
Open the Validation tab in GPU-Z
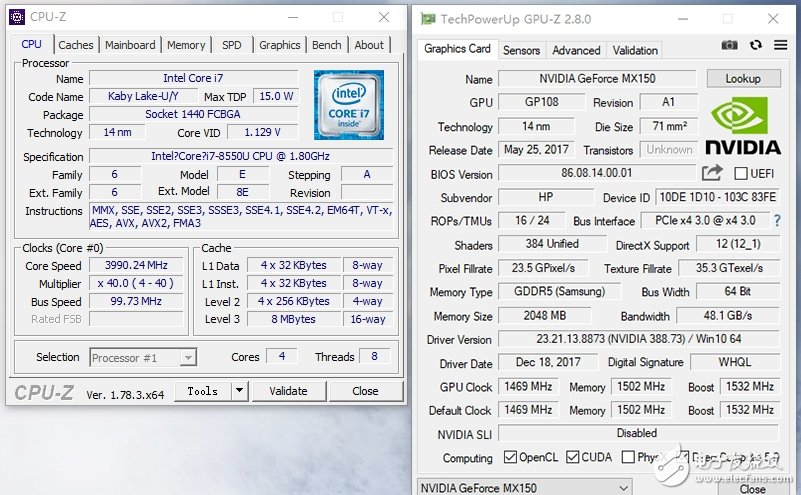pyautogui.click(x=635, y=50)
